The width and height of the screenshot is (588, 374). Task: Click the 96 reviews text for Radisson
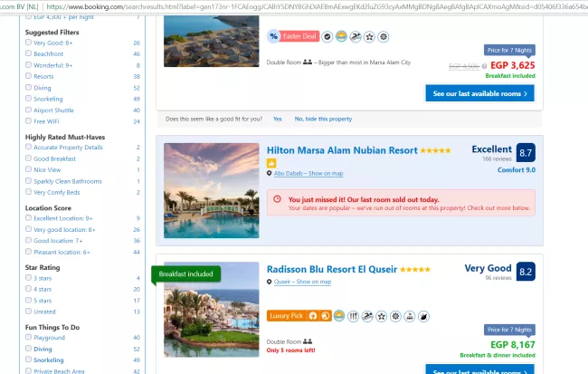(498, 278)
